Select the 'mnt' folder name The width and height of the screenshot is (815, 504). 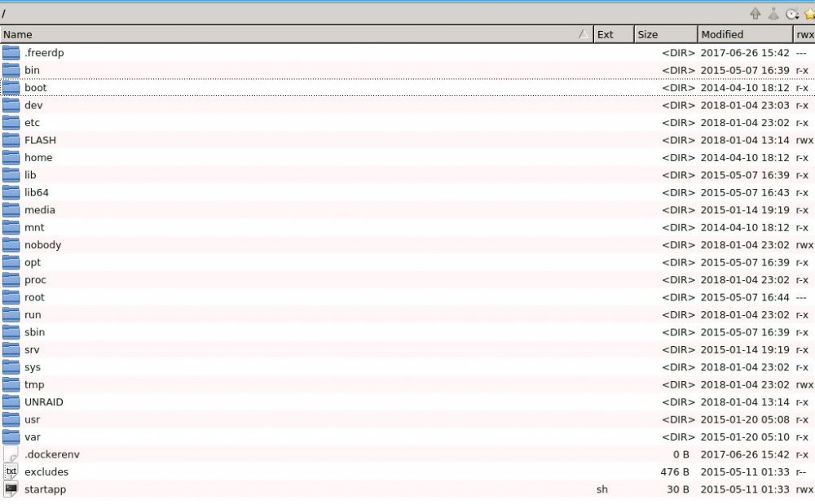(x=34, y=227)
